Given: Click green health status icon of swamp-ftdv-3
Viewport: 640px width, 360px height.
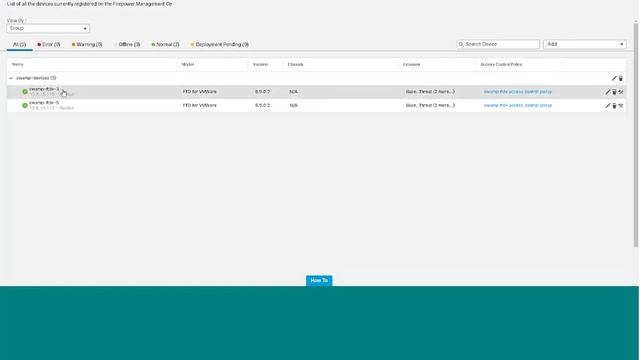Looking at the screenshot, I should (25, 92).
